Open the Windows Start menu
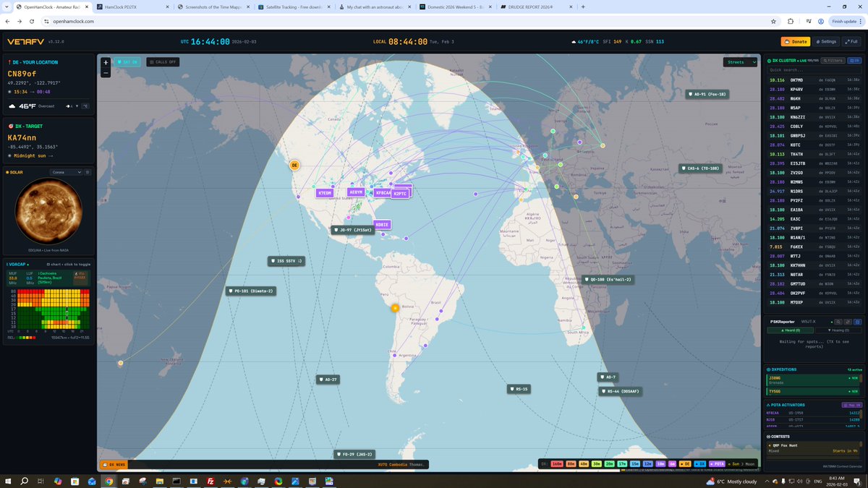The width and height of the screenshot is (868, 488). tap(8, 481)
